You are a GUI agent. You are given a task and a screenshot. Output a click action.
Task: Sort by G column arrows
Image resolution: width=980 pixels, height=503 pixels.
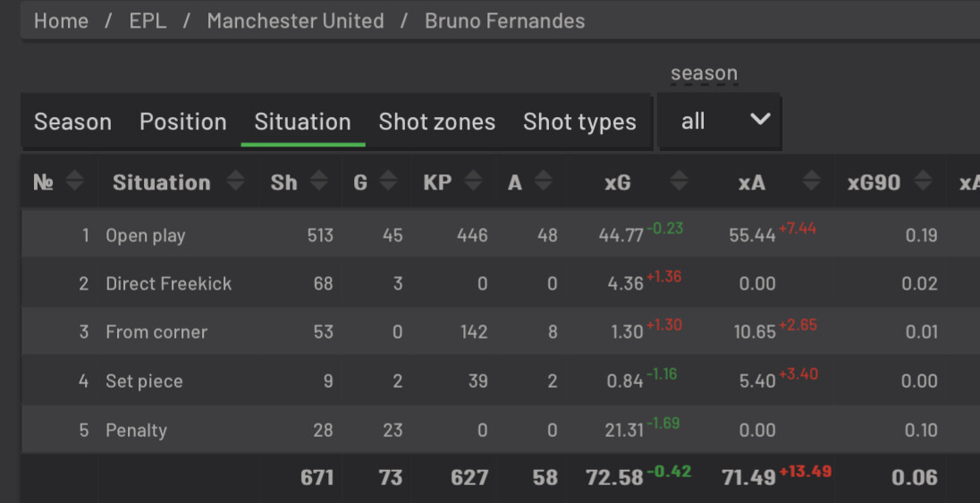(388, 181)
